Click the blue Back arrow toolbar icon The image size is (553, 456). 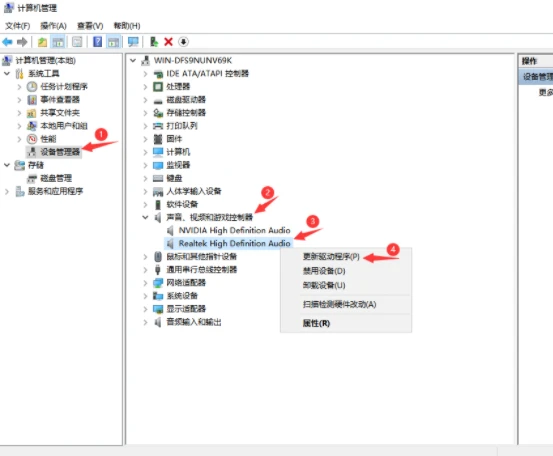coord(7,42)
